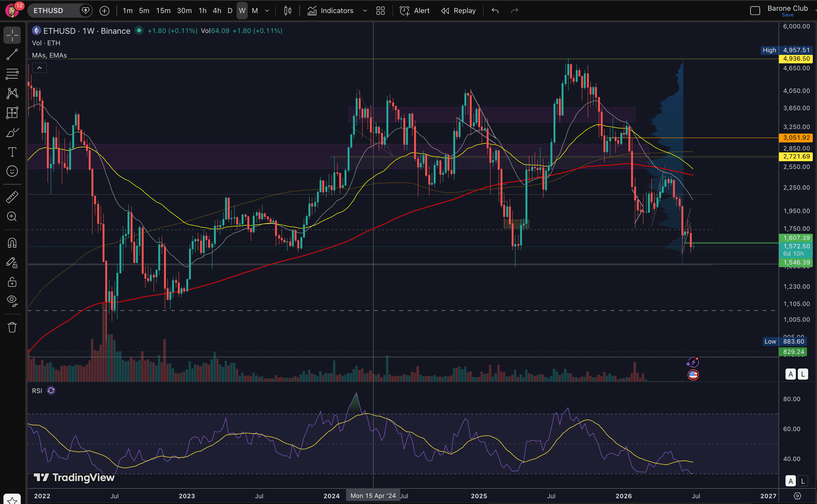Create a new Alert
The width and height of the screenshot is (817, 504).
tap(414, 11)
